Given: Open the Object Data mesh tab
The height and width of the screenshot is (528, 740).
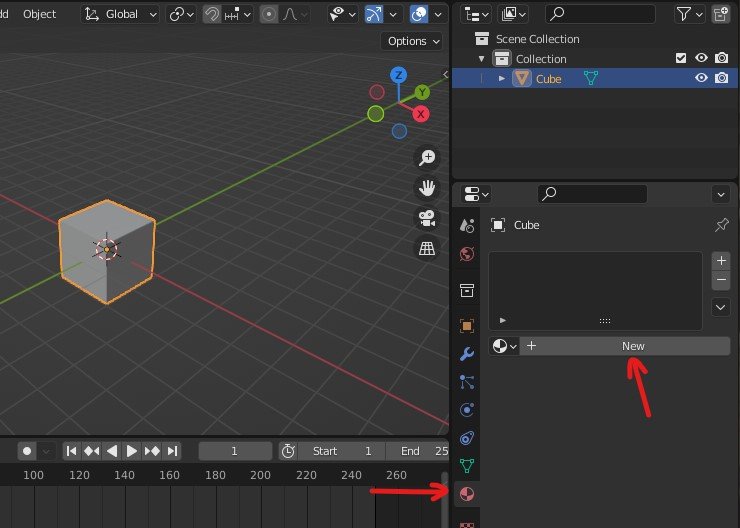Looking at the screenshot, I should click(467, 466).
